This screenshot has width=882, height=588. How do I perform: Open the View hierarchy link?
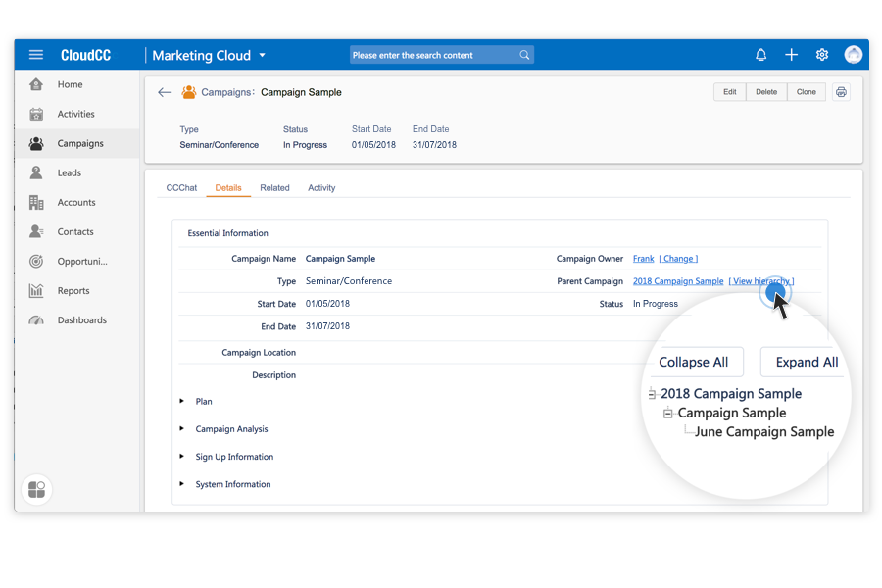[x=761, y=280]
